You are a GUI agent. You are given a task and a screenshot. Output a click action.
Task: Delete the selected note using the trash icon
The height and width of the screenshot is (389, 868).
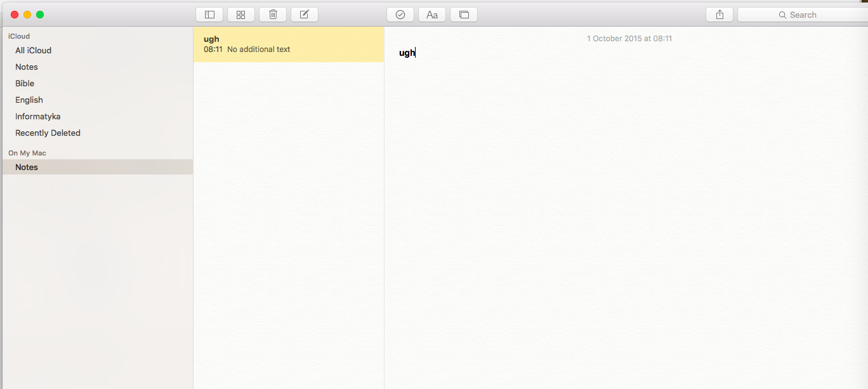coord(272,14)
